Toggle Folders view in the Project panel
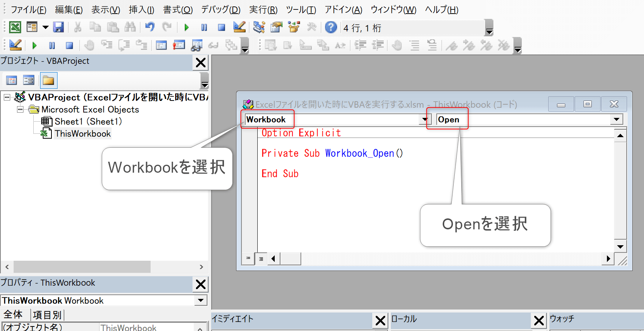 pos(48,80)
